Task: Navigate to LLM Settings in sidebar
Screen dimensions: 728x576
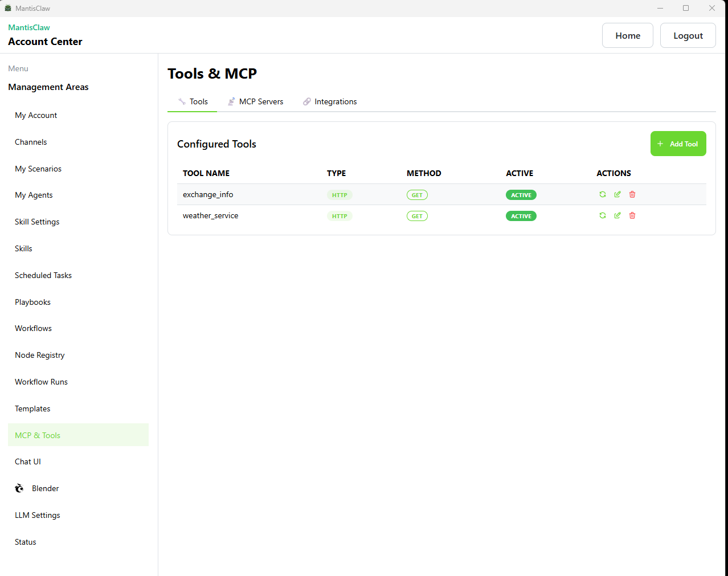Action: [x=38, y=515]
